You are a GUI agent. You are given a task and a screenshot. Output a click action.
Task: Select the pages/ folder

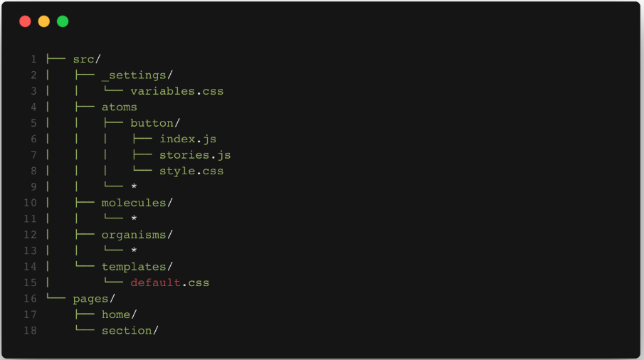point(94,298)
